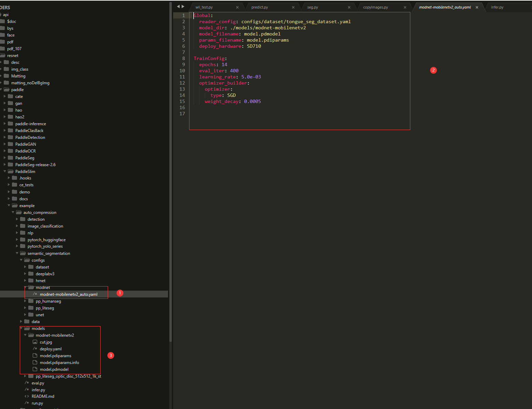Image resolution: width=532 pixels, height=409 pixels.
Task: Click the Matting folder icon
Action: (x=6, y=76)
